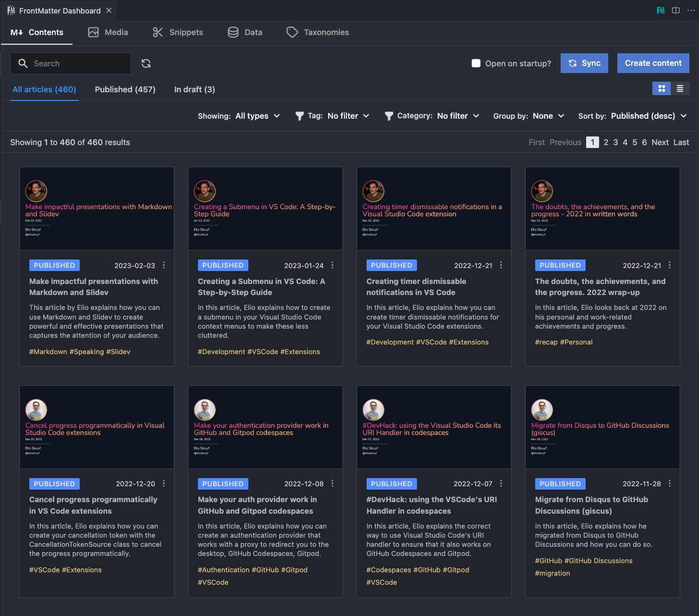Select the All articles (460) tab

point(44,89)
